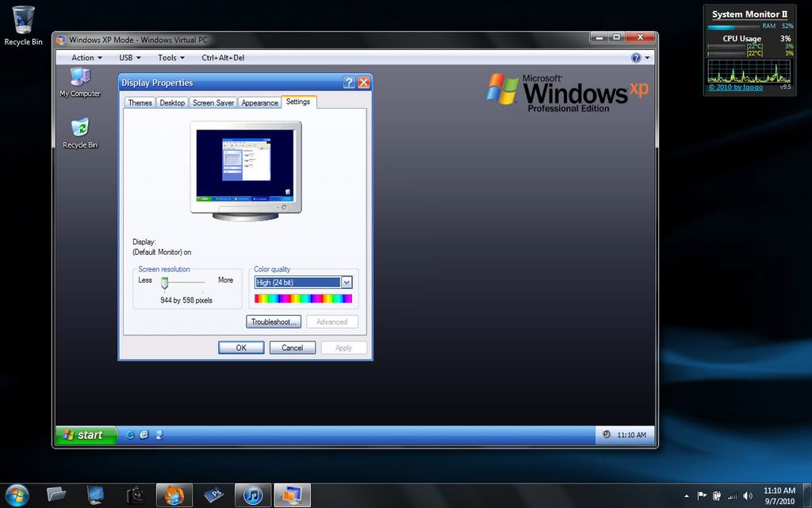Open network signal icon in tray
Screen dimensions: 812x508
(732, 495)
